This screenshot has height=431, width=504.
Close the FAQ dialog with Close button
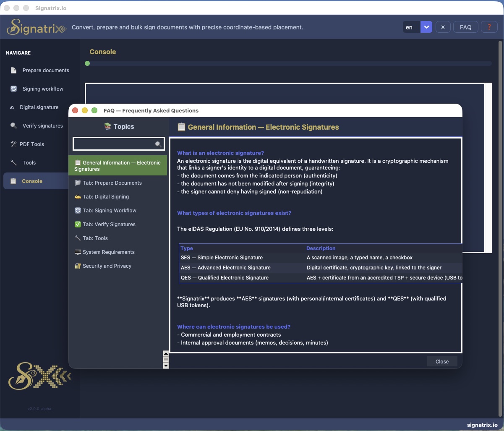pos(442,361)
